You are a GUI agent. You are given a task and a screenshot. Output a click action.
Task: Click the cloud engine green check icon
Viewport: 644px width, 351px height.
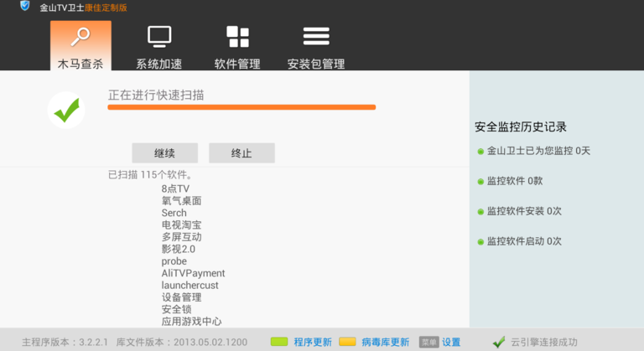(x=499, y=342)
